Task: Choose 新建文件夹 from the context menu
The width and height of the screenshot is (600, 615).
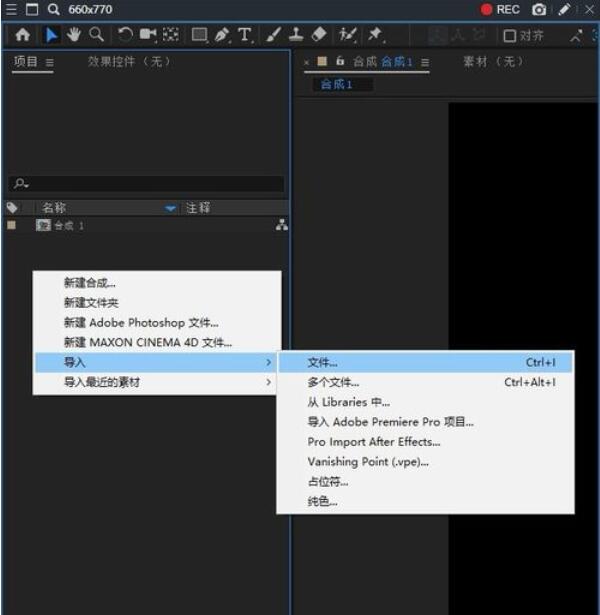Action: coord(157,302)
